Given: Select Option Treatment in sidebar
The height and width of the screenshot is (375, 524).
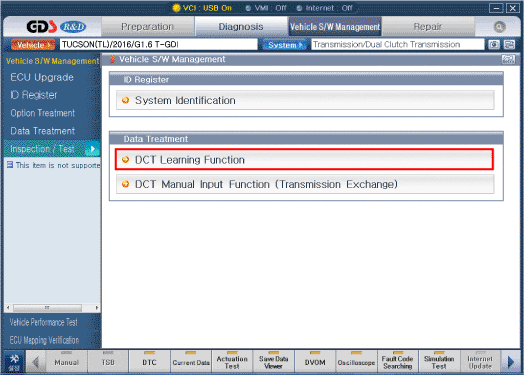Looking at the screenshot, I should coord(43,113).
